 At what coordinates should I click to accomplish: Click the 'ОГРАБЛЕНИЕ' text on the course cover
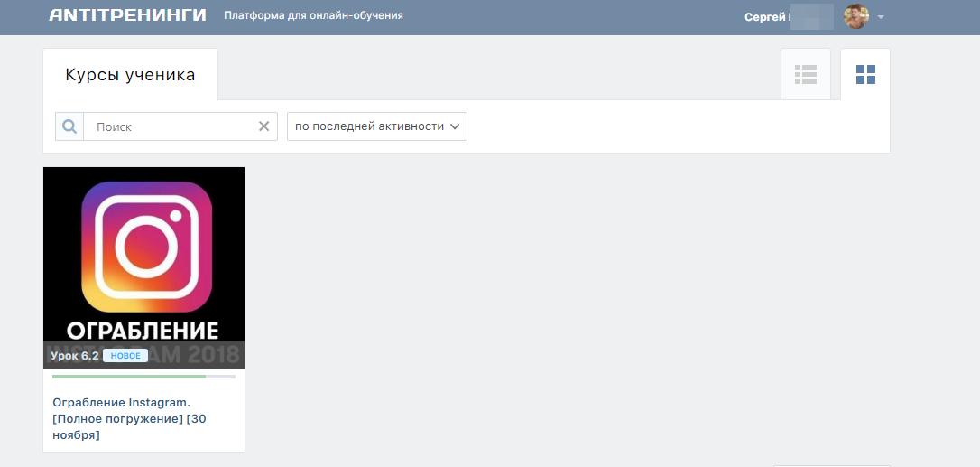pyautogui.click(x=143, y=329)
